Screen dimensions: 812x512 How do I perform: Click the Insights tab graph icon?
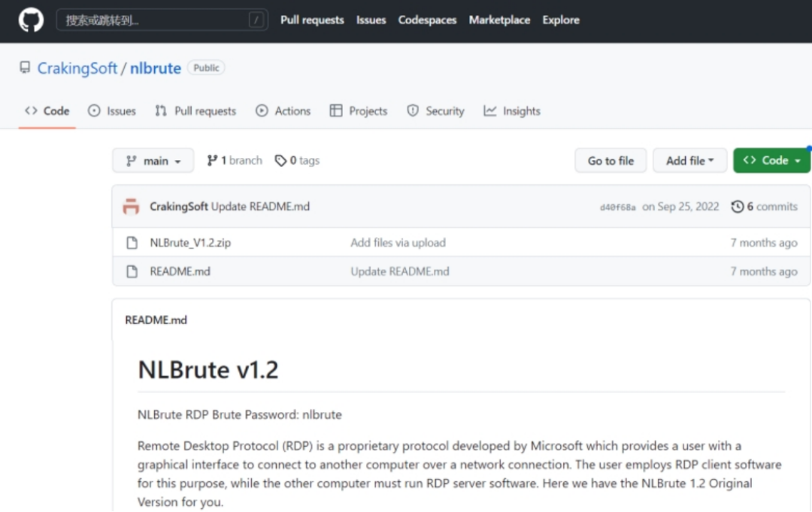pos(490,111)
